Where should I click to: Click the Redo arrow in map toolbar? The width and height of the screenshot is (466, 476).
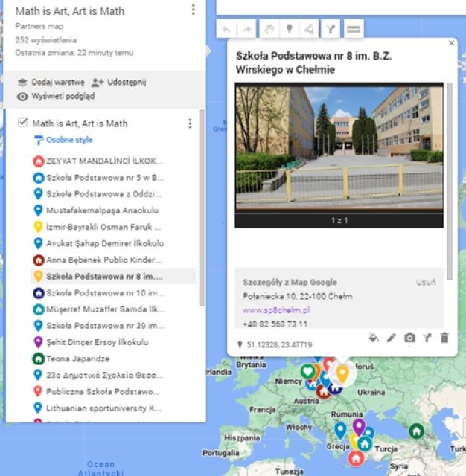coord(246,29)
